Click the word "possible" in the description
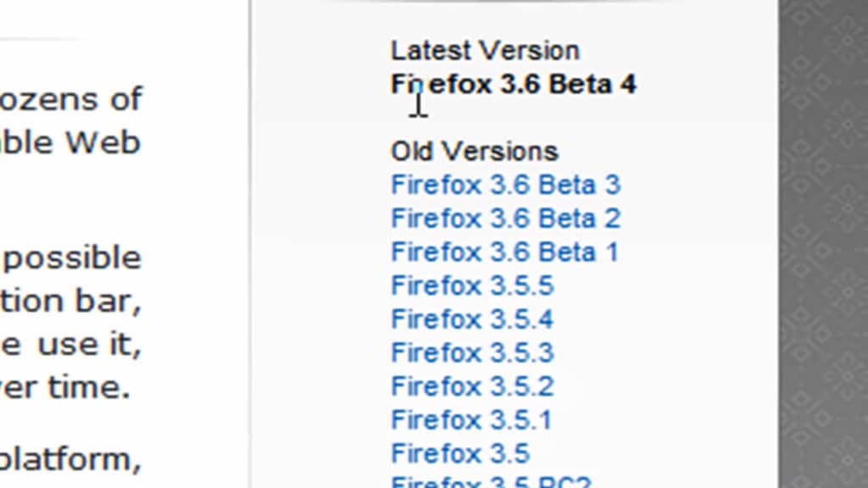This screenshot has width=868, height=488. (x=73, y=258)
